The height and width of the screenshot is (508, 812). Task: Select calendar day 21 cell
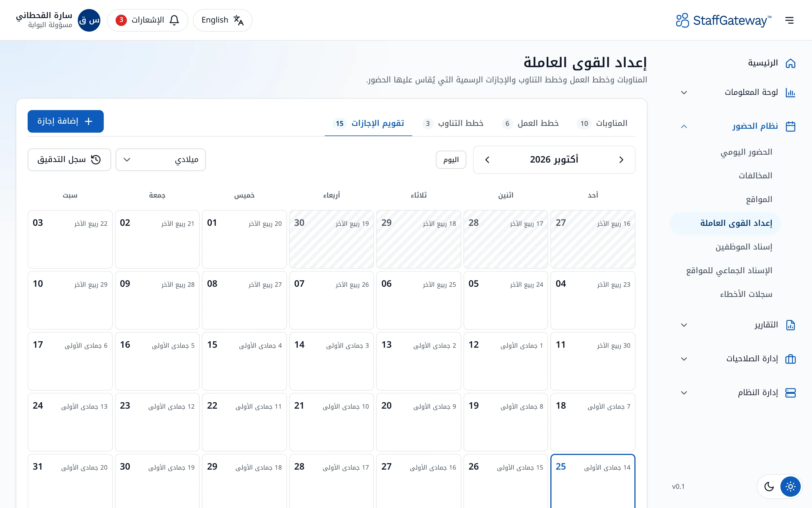[332, 422]
